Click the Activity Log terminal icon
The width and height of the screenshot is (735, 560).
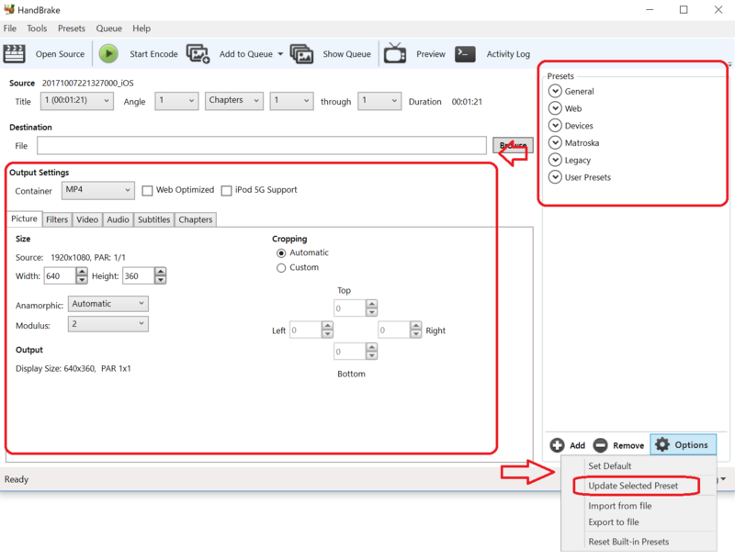(x=465, y=54)
